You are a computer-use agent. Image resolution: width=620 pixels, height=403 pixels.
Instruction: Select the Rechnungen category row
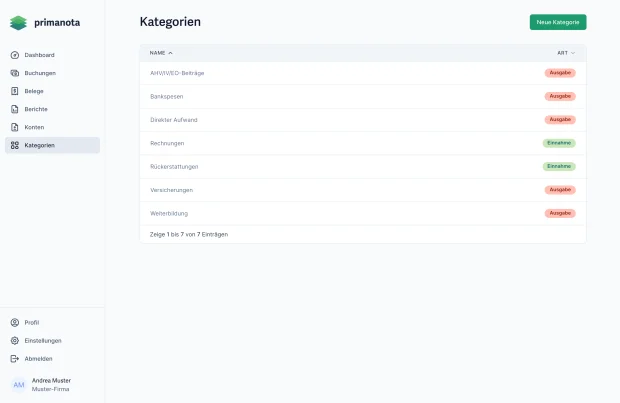(363, 143)
